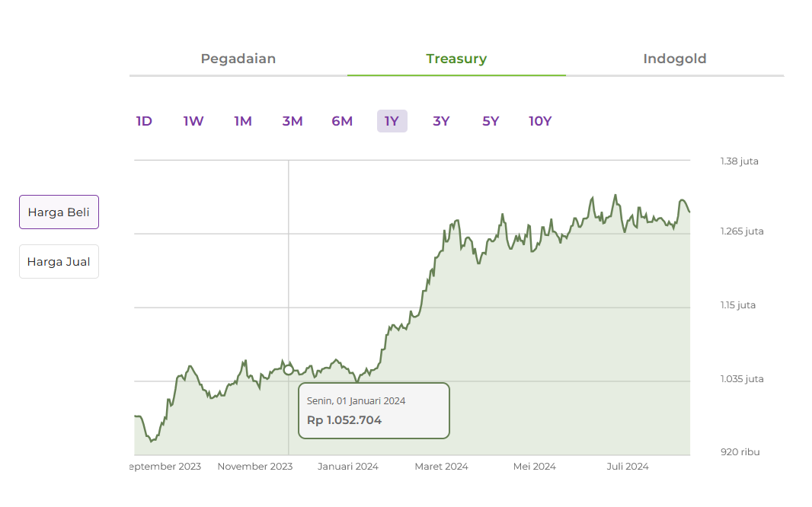Set chart range to 1M

click(x=243, y=121)
